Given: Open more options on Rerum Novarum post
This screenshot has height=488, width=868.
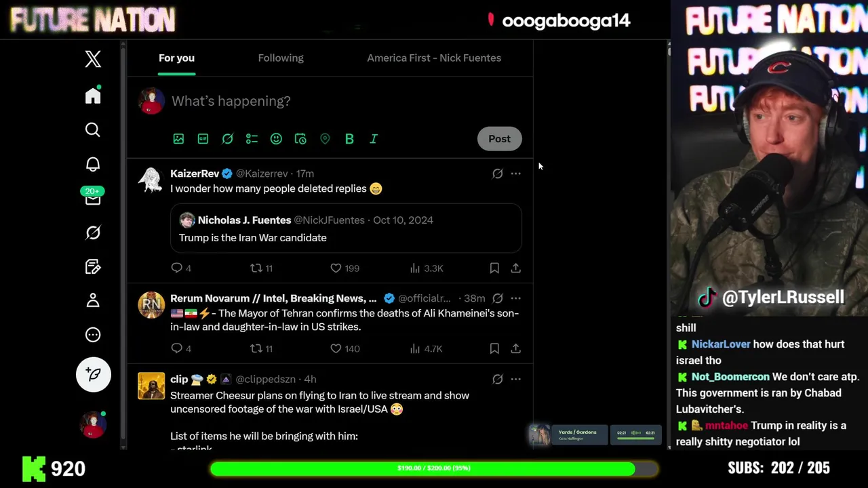Looking at the screenshot, I should coord(515,298).
